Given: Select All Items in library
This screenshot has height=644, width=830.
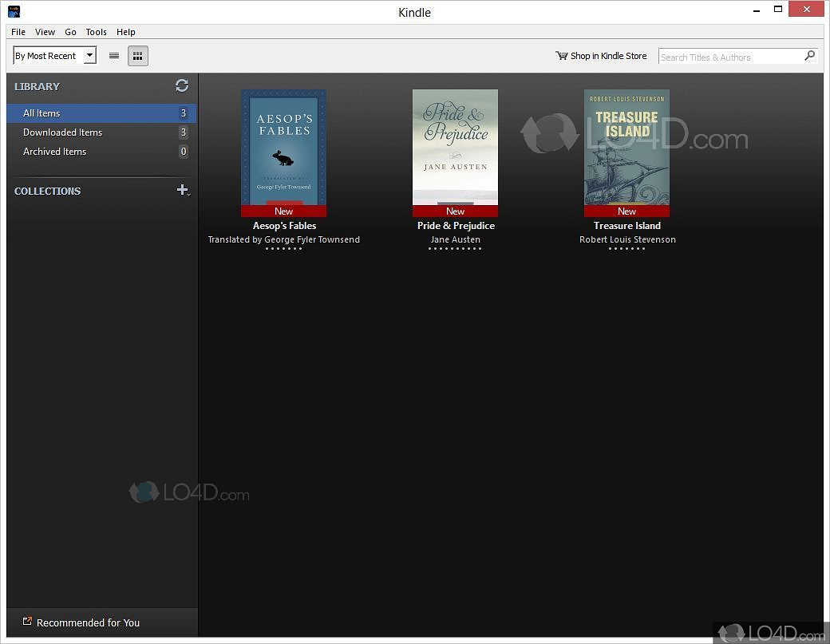Looking at the screenshot, I should pos(101,113).
